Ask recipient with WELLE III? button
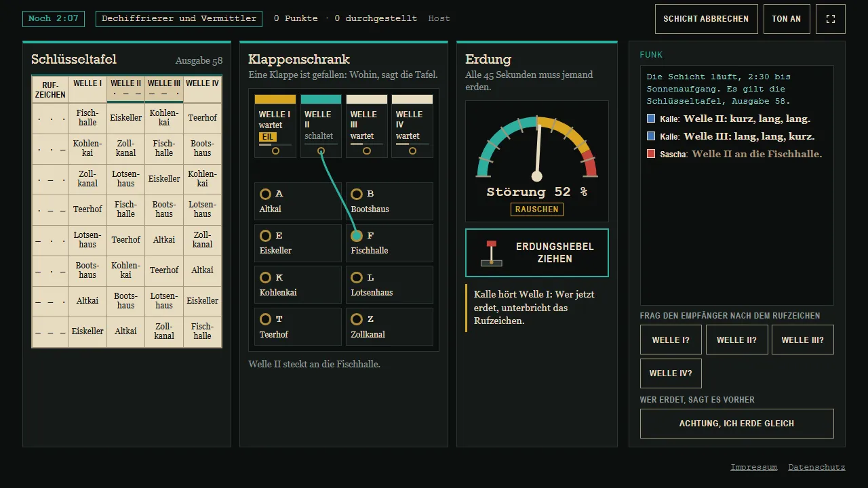Viewport: 868px width, 488px height. (803, 340)
